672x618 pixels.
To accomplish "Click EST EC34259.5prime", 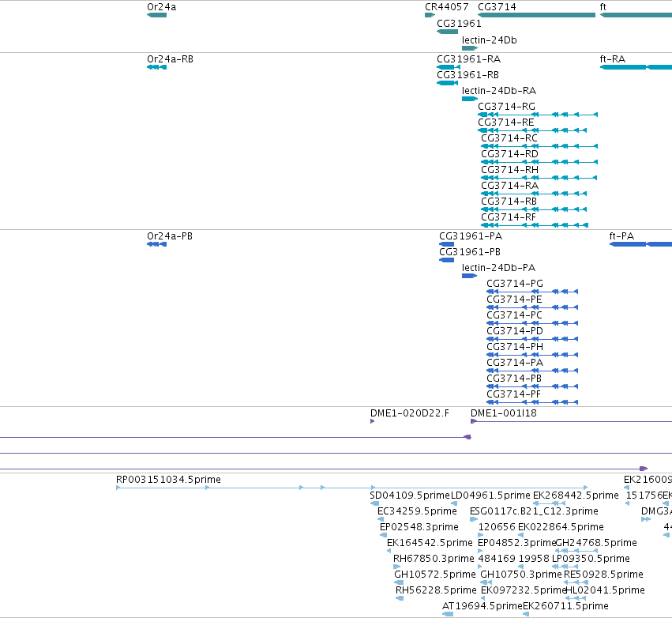I will (x=381, y=519).
